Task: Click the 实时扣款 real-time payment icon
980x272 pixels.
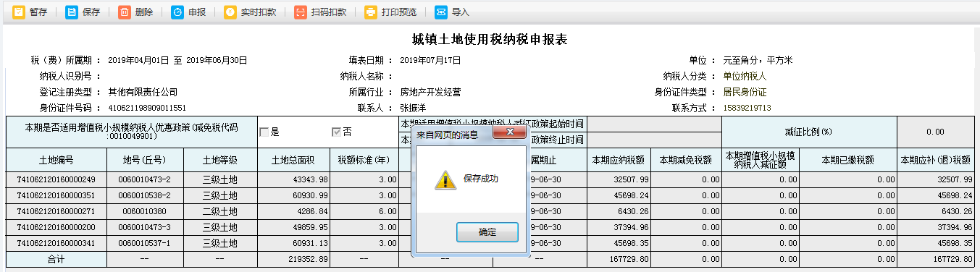Action: (230, 12)
